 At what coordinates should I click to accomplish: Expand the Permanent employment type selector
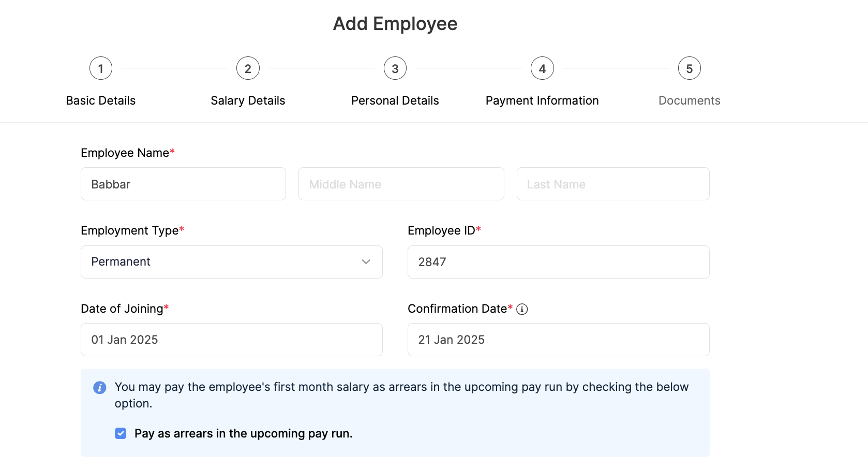click(231, 262)
